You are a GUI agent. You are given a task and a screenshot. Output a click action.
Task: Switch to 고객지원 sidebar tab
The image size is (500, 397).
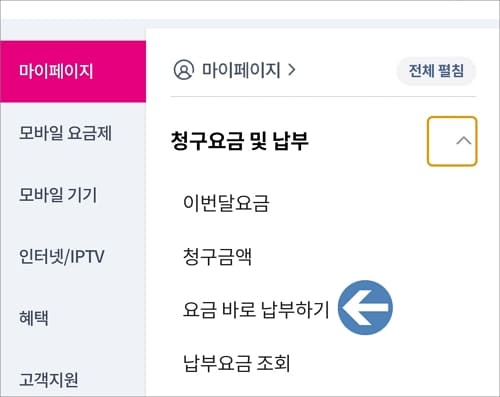point(49,379)
